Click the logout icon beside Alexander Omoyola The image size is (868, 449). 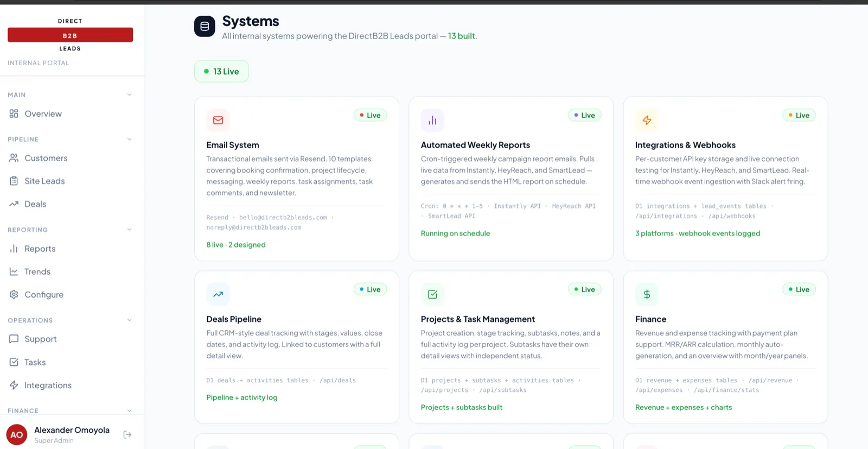click(x=127, y=434)
